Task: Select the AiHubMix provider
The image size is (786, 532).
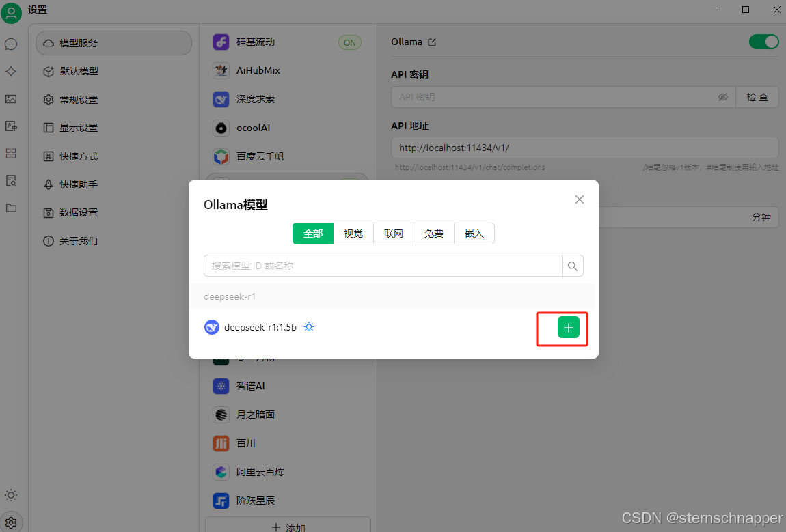Action: [288, 70]
